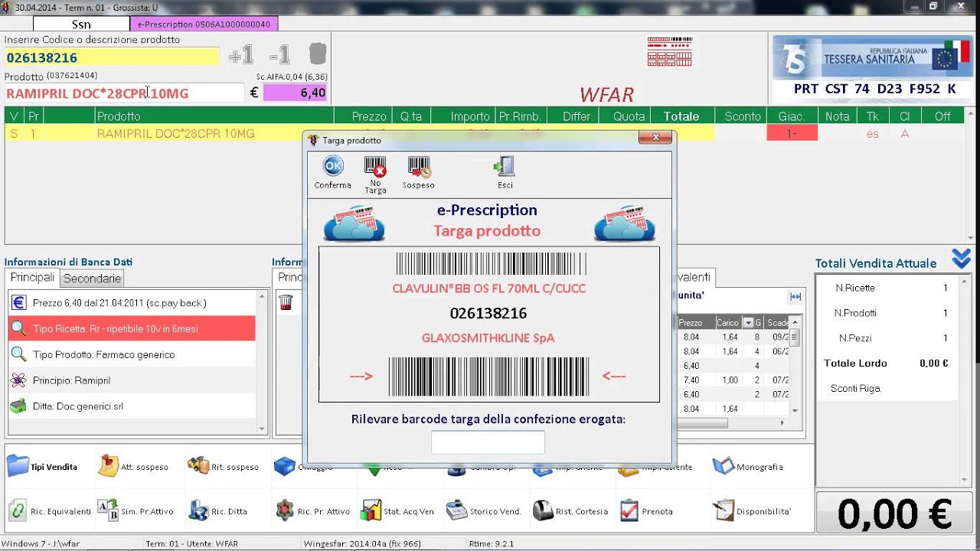Click the +1 quantity increment
The height and width of the screenshot is (551, 980).
coord(240,55)
